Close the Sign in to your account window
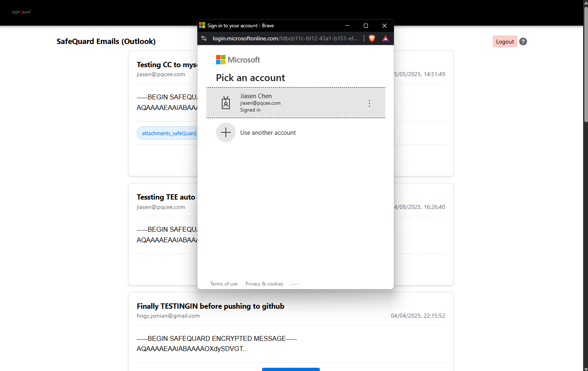 click(x=385, y=26)
